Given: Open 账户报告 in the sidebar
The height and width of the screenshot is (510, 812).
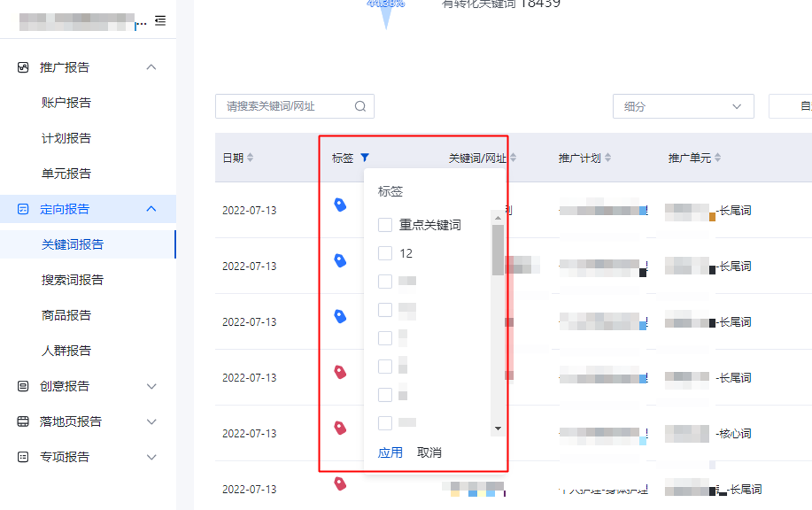Looking at the screenshot, I should coord(66,103).
